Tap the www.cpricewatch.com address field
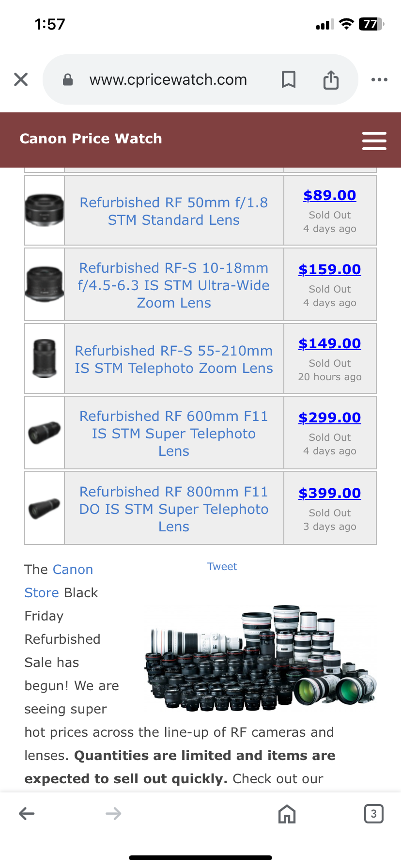The height and width of the screenshot is (868, 401). [x=168, y=79]
